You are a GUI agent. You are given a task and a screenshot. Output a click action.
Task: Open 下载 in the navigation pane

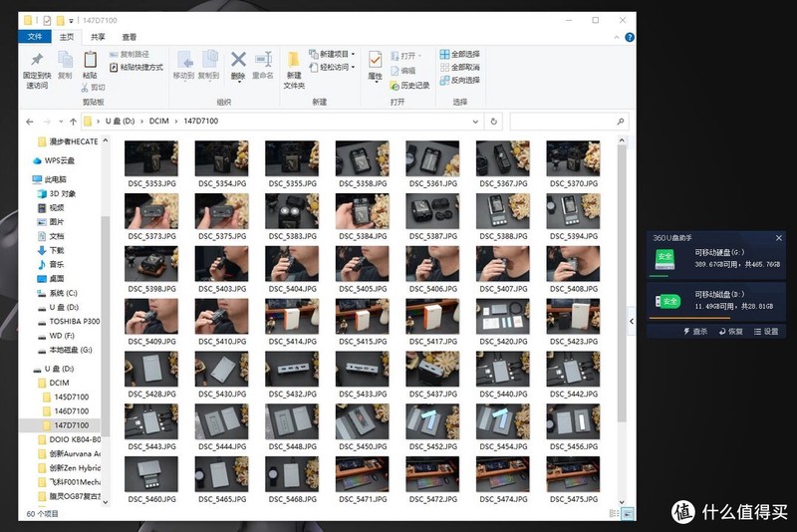56,250
